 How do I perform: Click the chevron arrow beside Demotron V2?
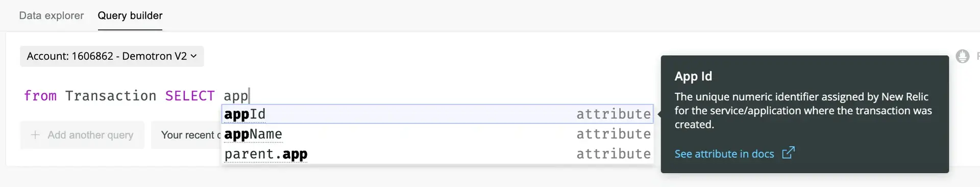click(194, 56)
